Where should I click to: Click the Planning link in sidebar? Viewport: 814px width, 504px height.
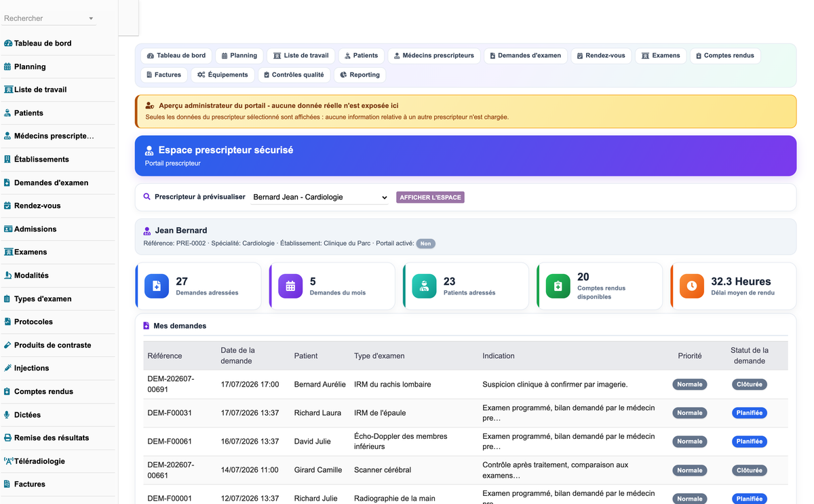coord(30,66)
